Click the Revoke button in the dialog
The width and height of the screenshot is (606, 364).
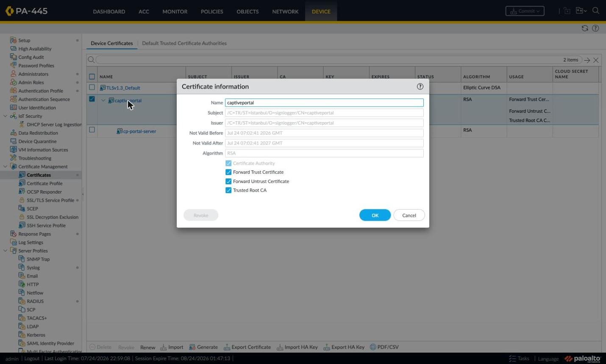[x=201, y=215]
